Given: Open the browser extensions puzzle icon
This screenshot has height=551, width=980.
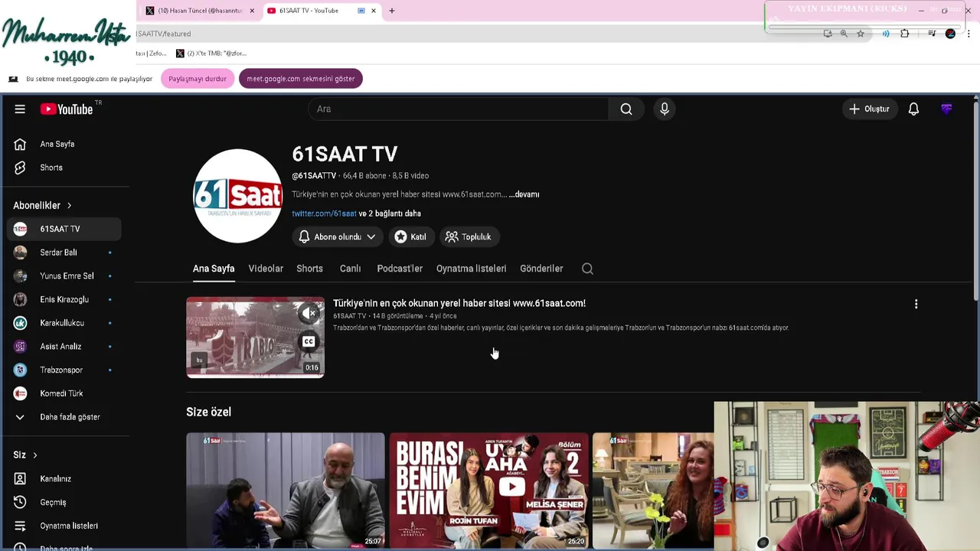Looking at the screenshot, I should (x=905, y=34).
